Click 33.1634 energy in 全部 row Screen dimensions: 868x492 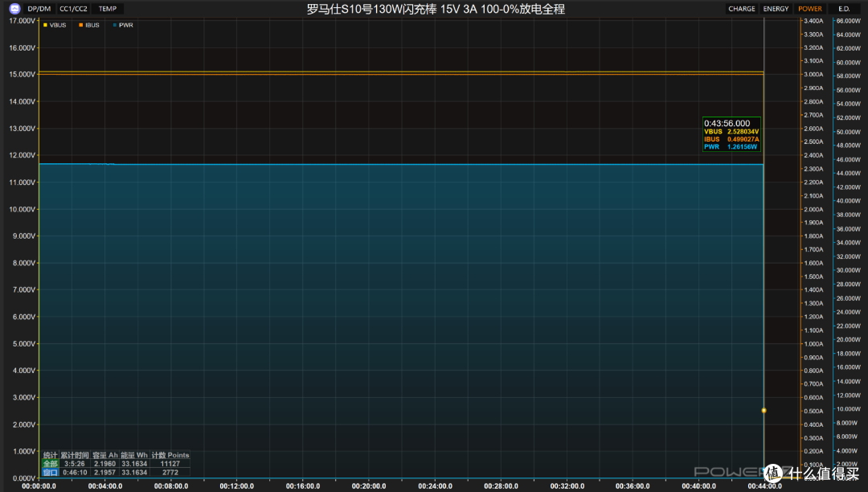click(x=134, y=464)
